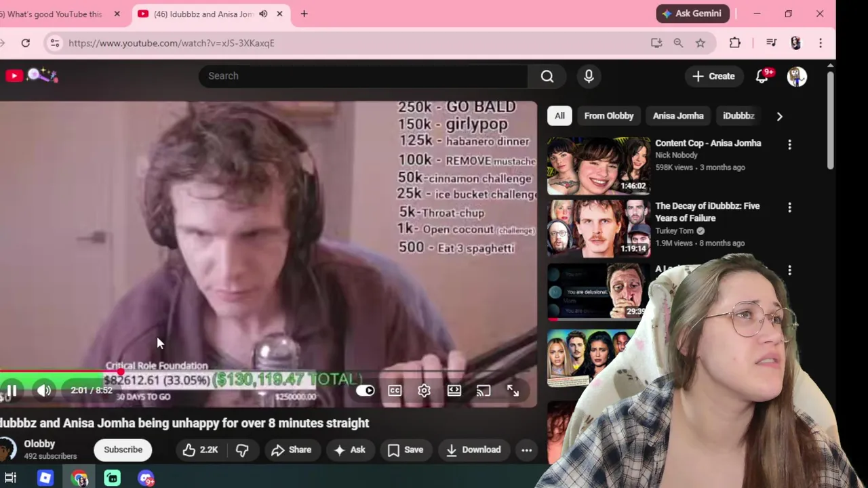Open a new browser tab
This screenshot has width=868, height=488.
[x=304, y=14]
